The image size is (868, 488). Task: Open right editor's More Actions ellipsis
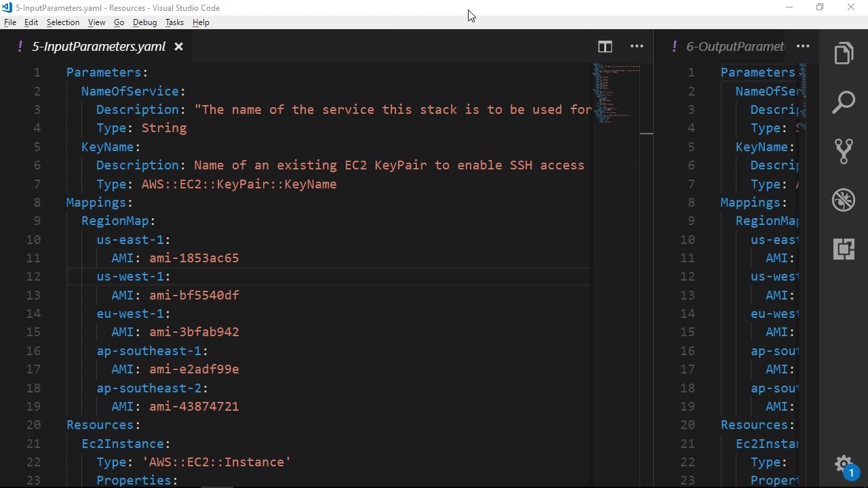point(803,47)
